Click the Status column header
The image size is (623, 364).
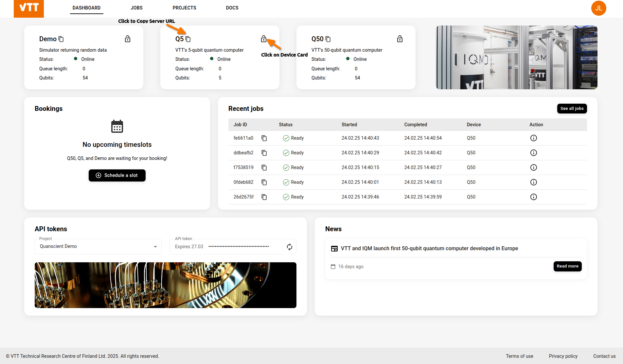[286, 125]
